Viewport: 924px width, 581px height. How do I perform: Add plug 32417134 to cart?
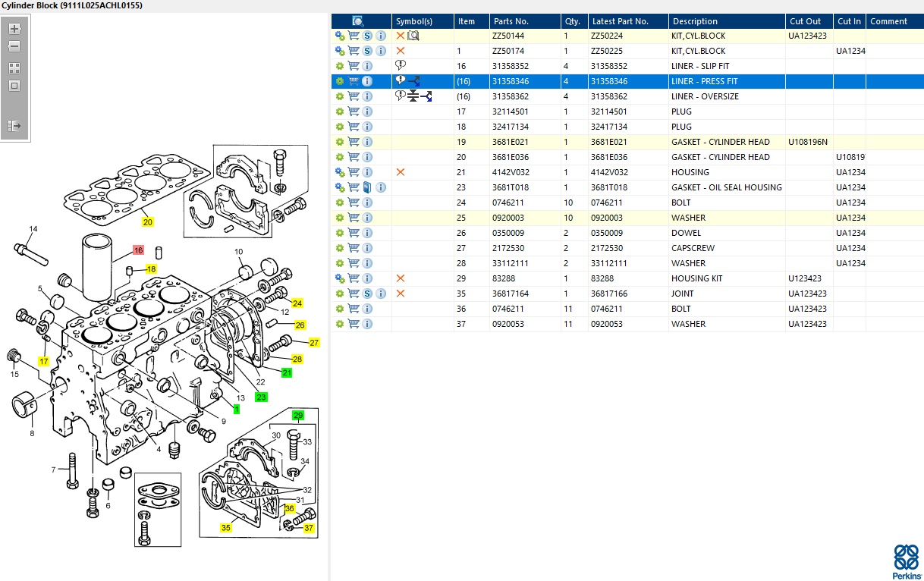tap(354, 127)
